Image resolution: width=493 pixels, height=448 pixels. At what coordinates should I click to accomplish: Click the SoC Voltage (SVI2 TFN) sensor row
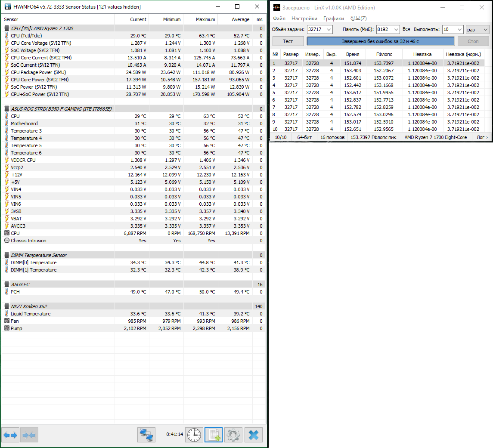point(133,50)
